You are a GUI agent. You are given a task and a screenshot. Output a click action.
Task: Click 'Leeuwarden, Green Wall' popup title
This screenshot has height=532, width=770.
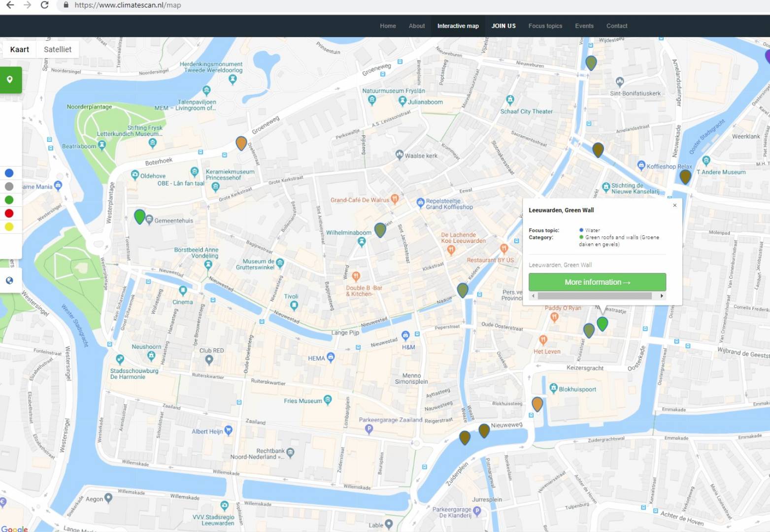pyautogui.click(x=561, y=210)
